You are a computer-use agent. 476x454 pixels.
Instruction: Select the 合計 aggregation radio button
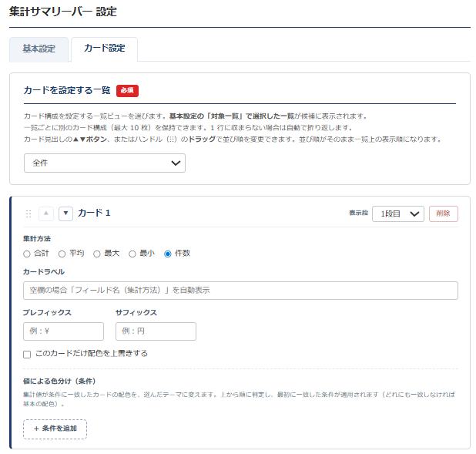click(27, 254)
